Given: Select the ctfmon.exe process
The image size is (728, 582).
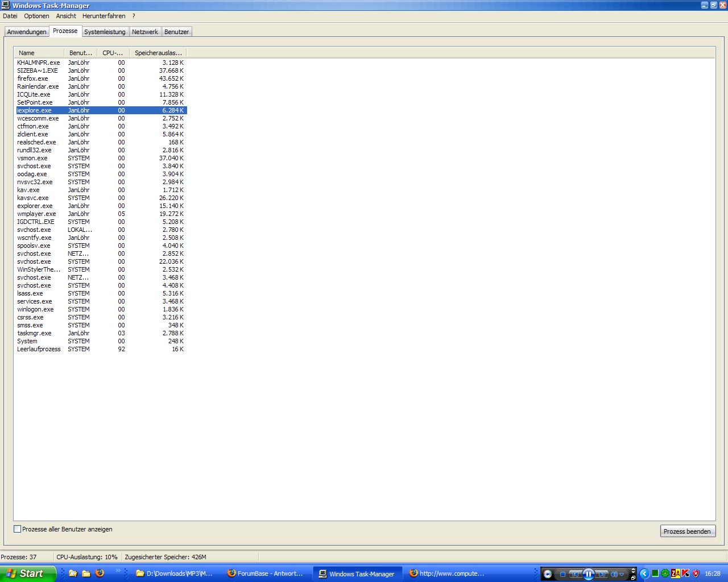Looking at the screenshot, I should 101,126.
